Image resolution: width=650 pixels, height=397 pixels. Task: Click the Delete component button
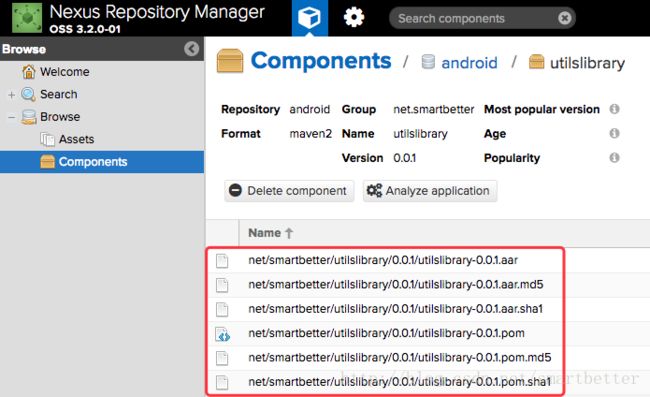[289, 191]
